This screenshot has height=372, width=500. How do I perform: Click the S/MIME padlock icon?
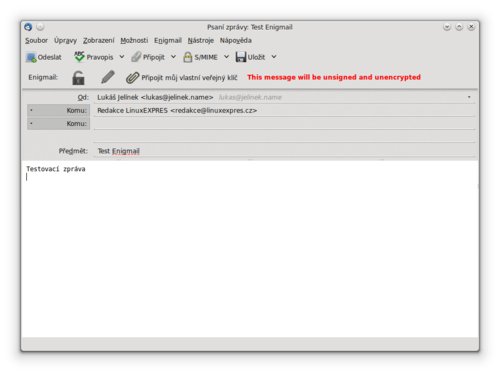[188, 57]
